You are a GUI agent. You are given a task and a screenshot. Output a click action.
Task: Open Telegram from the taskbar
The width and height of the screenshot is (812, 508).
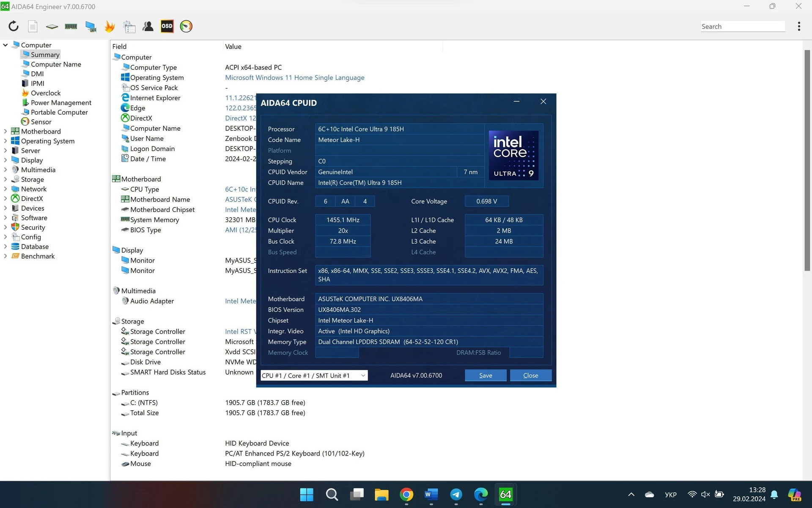click(456, 494)
